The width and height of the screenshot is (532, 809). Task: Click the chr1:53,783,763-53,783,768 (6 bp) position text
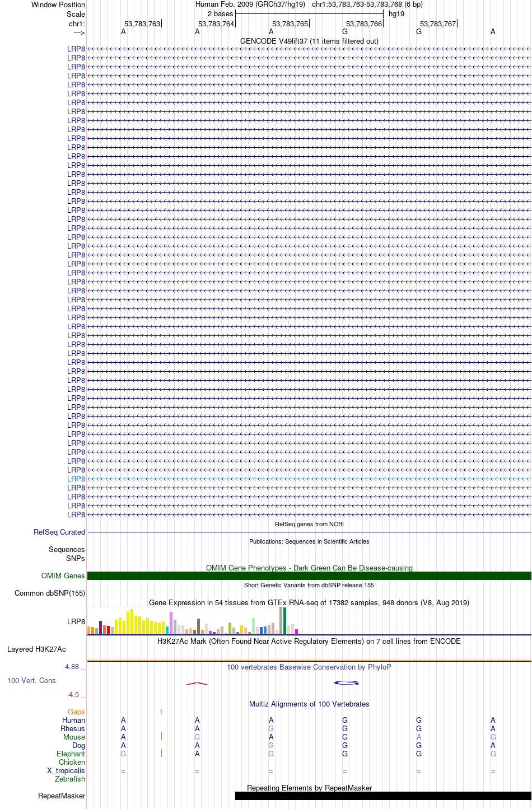point(367,4)
